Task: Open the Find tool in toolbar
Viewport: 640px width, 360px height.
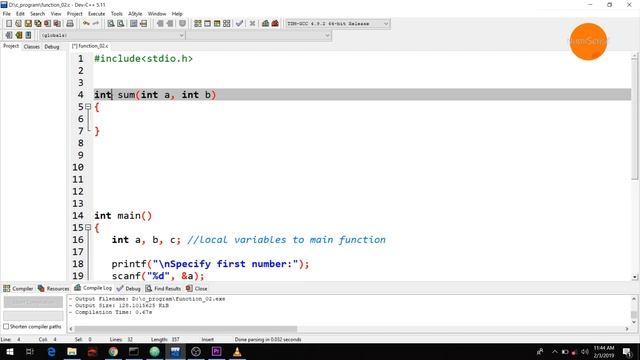Action: click(111, 24)
